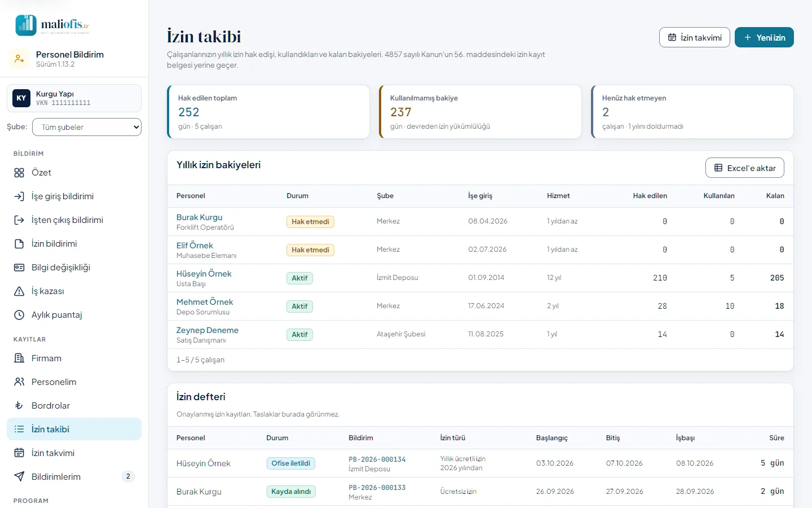
Task: Click the Özet grid icon
Action: [19, 173]
